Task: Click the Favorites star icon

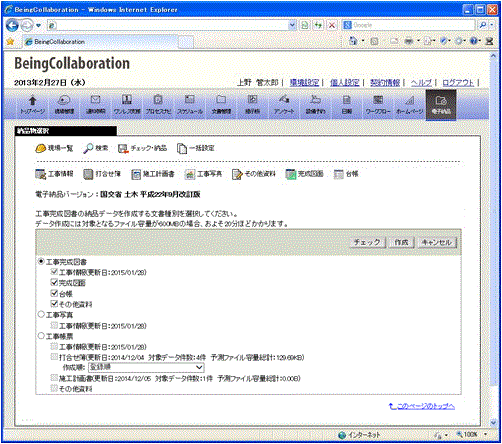Action: [10, 42]
